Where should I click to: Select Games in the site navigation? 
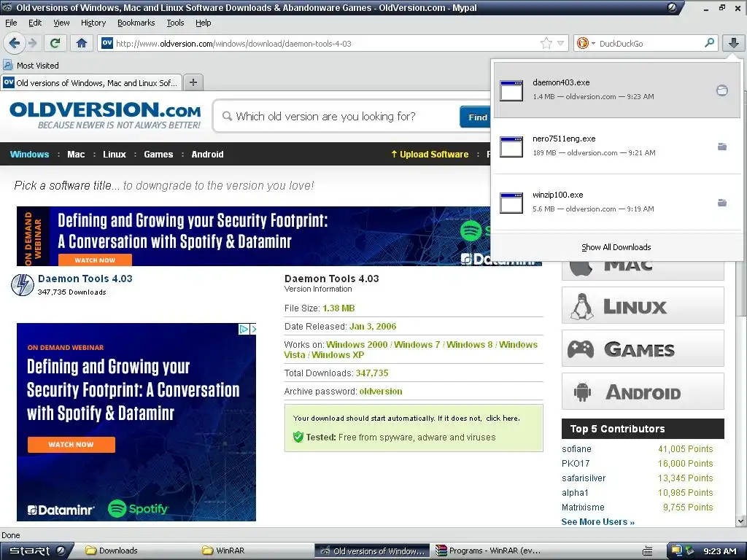tap(158, 154)
